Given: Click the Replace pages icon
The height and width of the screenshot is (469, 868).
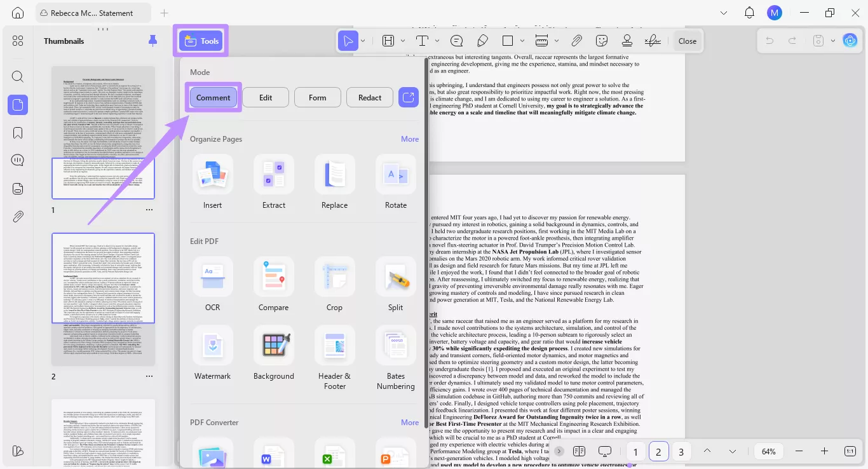Looking at the screenshot, I should click(335, 174).
